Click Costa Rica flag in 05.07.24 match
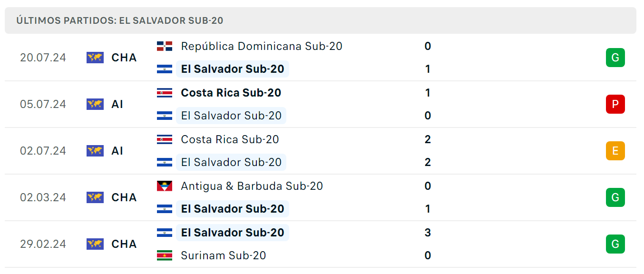Viewport: 644px width, 274px height. (165, 93)
